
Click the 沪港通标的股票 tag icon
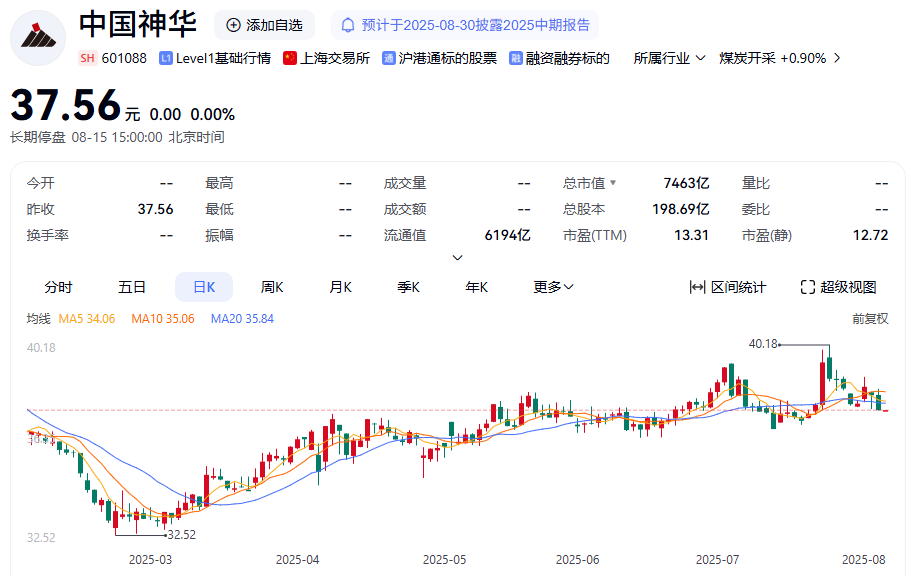(x=388, y=58)
